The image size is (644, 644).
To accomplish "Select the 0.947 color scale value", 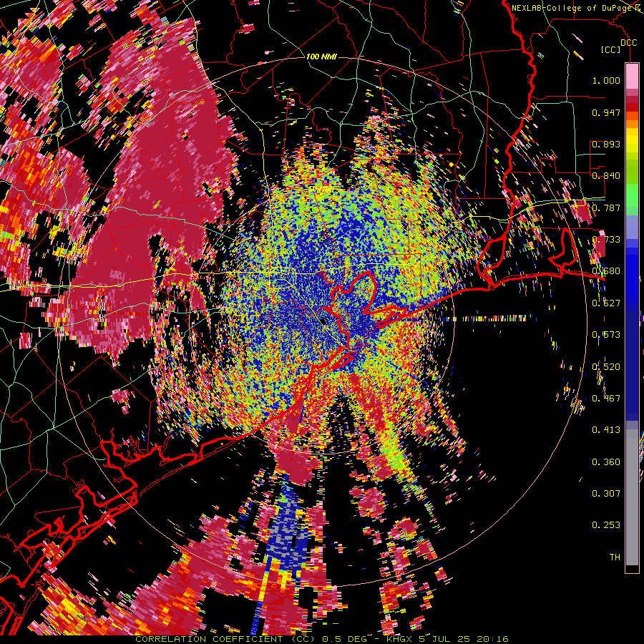I will click(x=606, y=112).
